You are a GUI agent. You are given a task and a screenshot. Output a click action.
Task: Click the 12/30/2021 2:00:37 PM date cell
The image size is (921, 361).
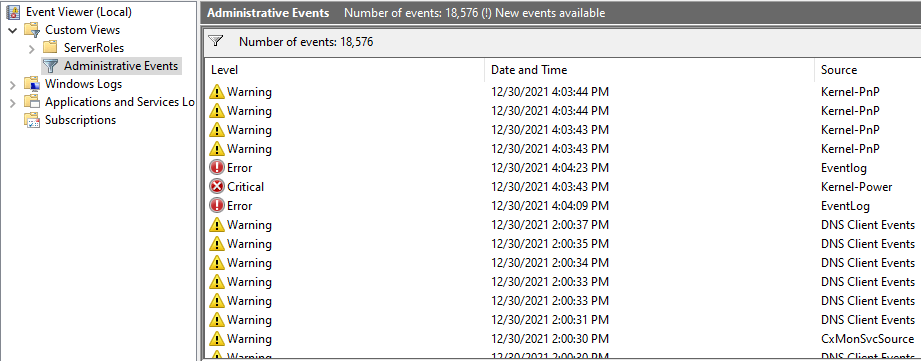click(x=550, y=225)
